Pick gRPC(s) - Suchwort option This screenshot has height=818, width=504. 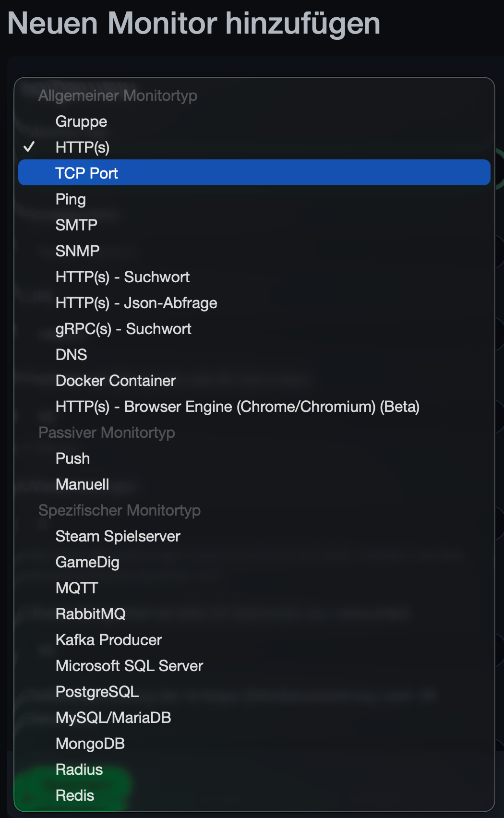click(x=123, y=329)
